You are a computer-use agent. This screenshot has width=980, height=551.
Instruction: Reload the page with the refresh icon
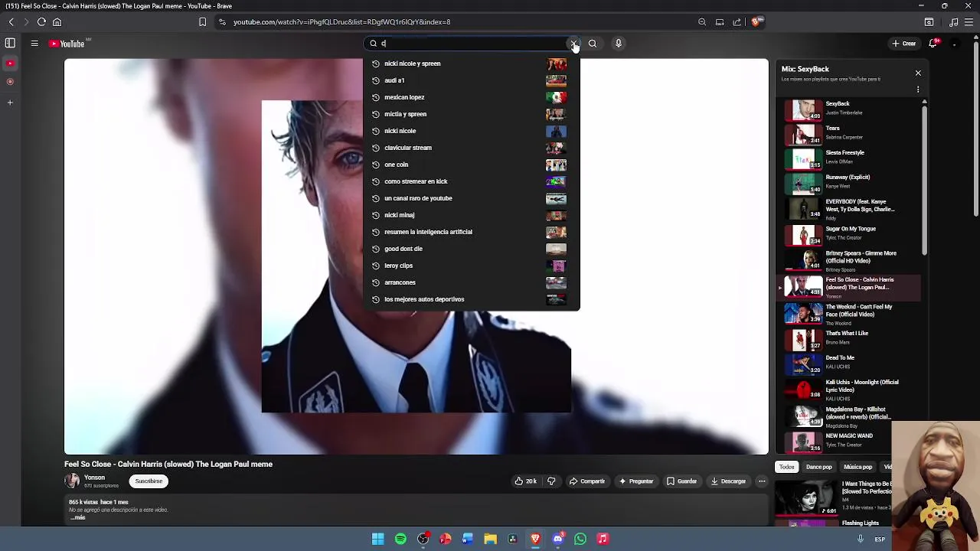click(x=41, y=22)
